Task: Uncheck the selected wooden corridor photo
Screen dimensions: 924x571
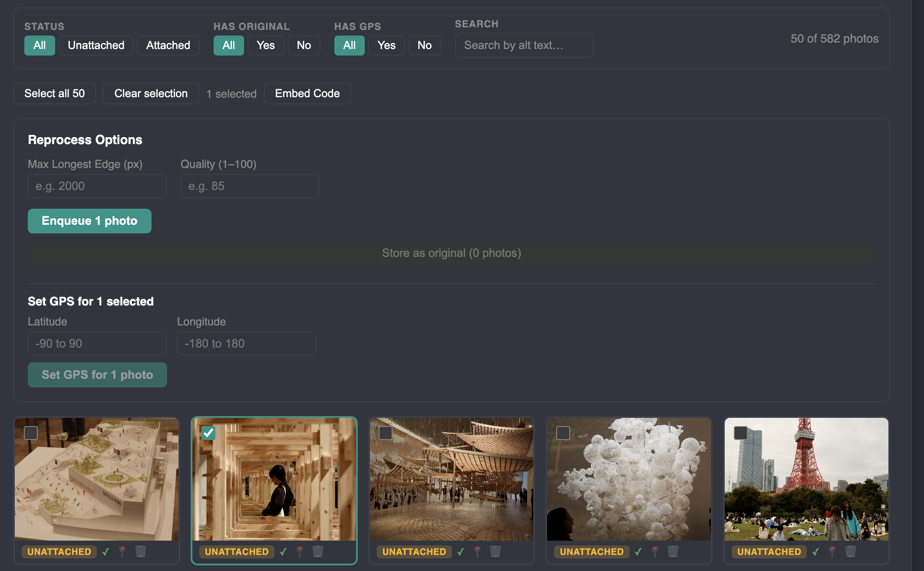Action: point(208,433)
